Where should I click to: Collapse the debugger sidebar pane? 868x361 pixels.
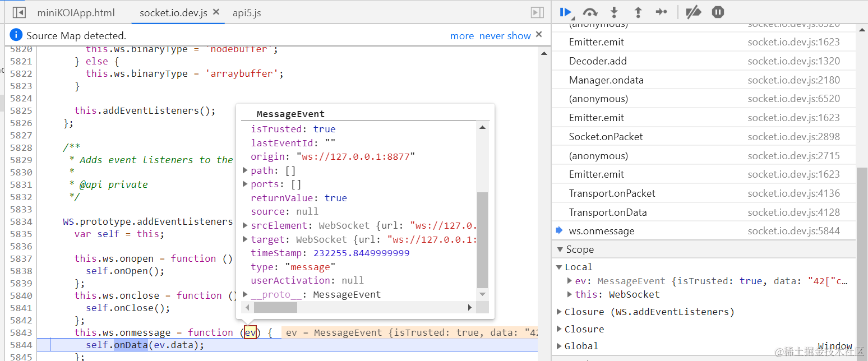[537, 12]
